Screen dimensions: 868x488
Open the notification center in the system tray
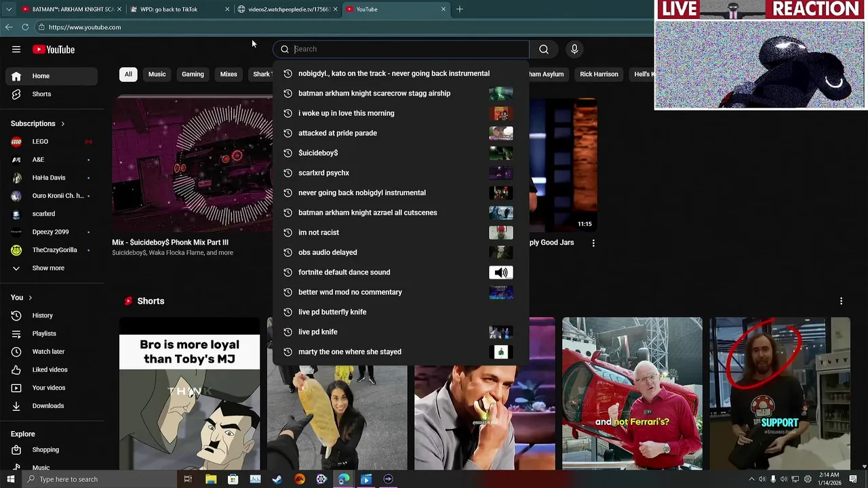coord(853,479)
